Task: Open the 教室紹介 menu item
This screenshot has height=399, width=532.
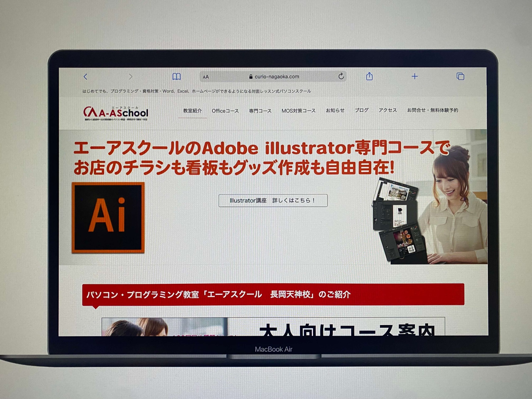Action: click(x=192, y=111)
